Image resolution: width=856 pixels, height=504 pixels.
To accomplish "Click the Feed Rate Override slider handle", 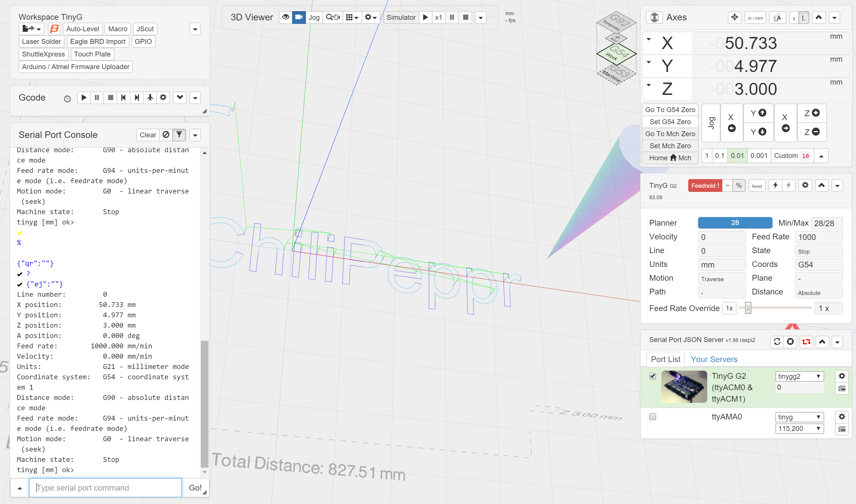I will point(748,308).
